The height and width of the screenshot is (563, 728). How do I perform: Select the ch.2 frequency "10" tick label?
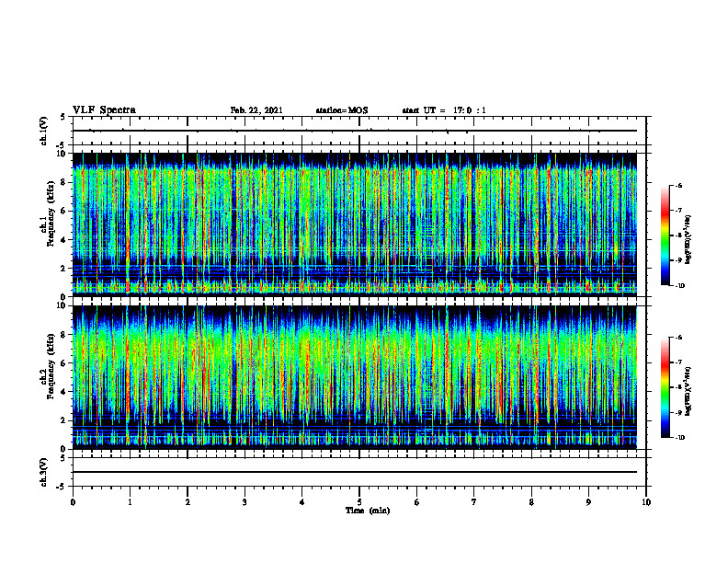[x=63, y=305]
